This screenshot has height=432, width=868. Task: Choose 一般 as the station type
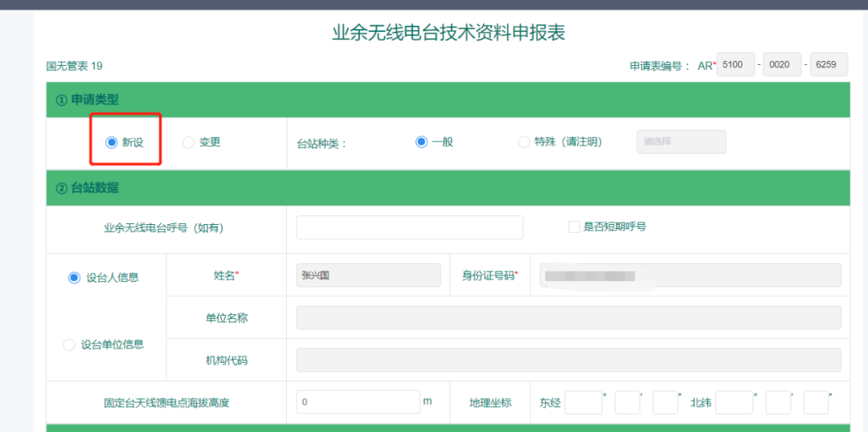click(421, 142)
